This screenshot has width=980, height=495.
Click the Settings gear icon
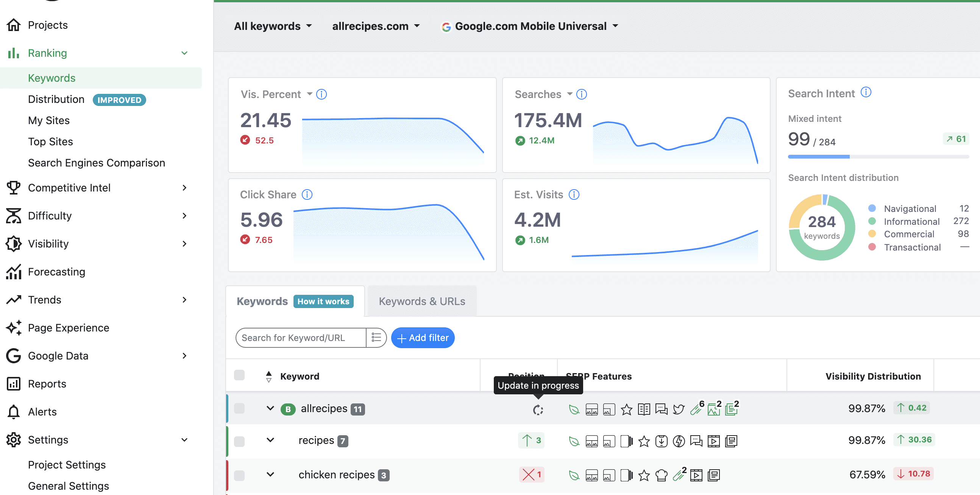point(14,440)
